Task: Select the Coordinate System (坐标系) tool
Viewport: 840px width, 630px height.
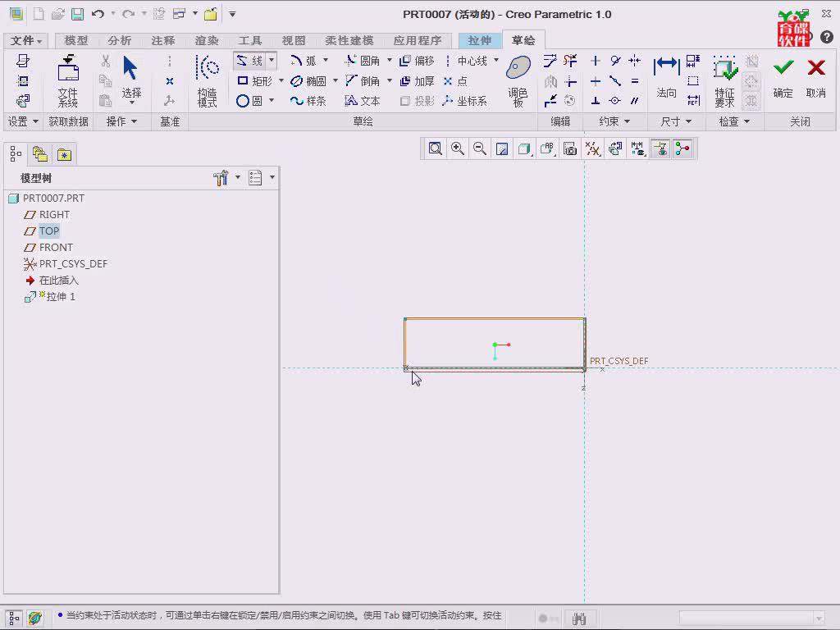Action: click(465, 101)
